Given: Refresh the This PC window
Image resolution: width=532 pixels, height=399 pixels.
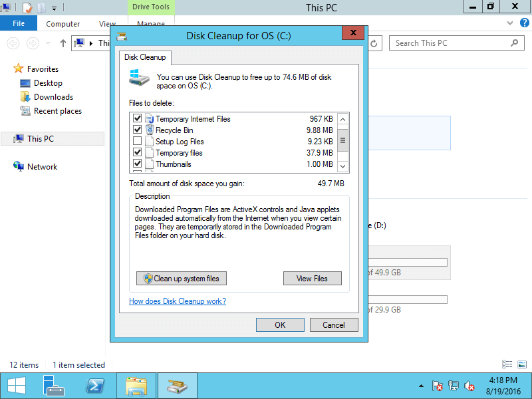Looking at the screenshot, I should [374, 43].
